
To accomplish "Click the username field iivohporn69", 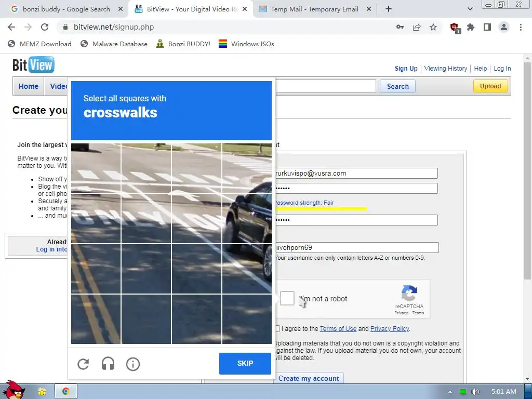I will pyautogui.click(x=356, y=247).
